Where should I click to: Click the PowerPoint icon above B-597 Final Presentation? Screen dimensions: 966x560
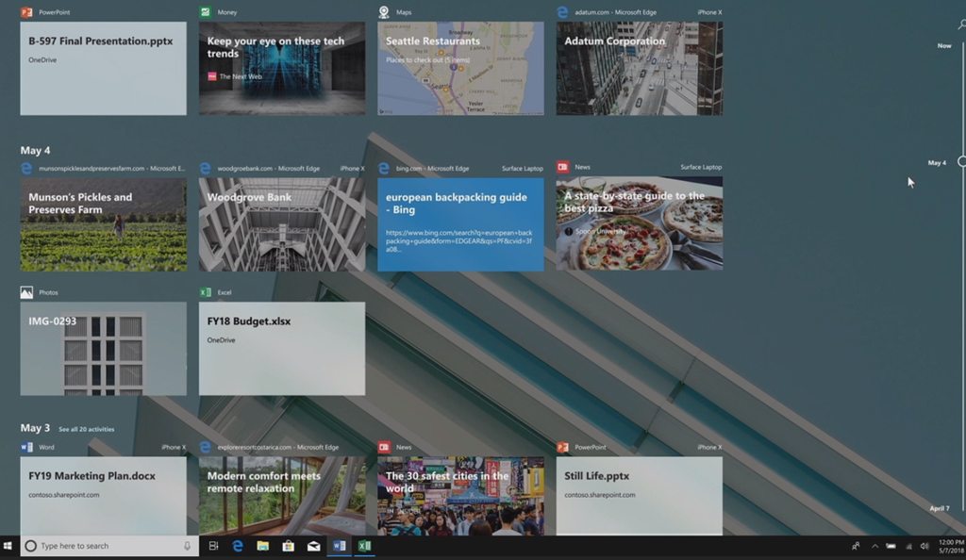[26, 11]
